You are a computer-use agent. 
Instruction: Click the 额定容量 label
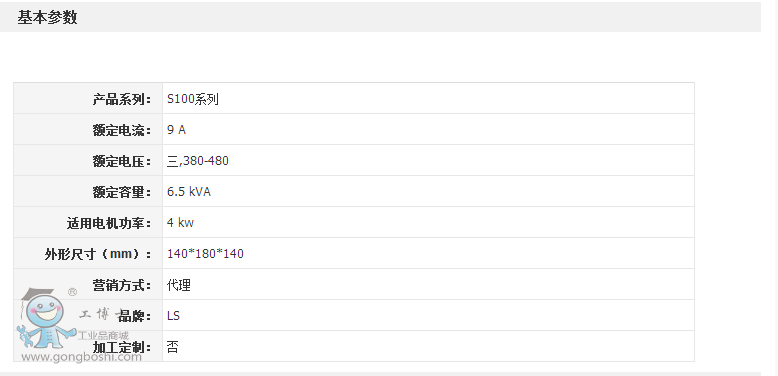coord(122,191)
